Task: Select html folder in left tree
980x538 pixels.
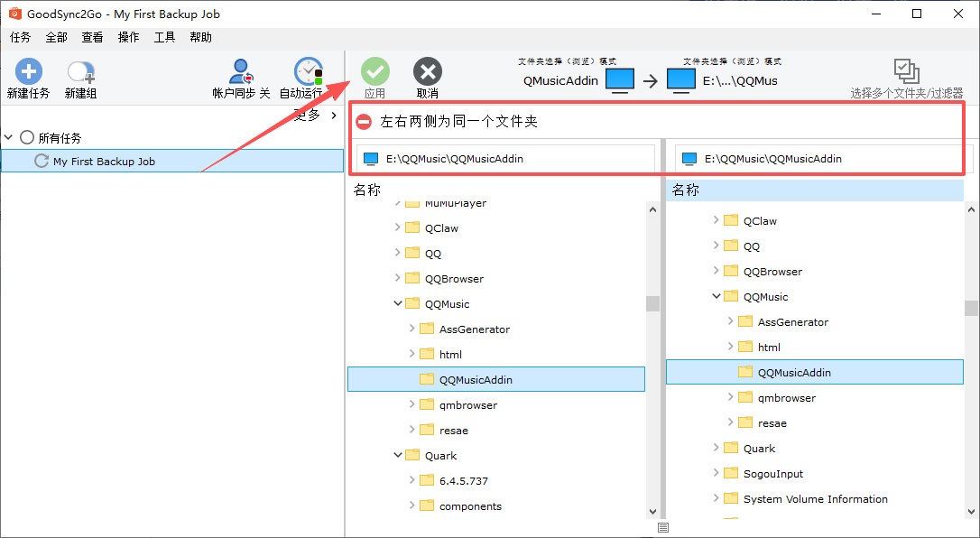Action: click(x=450, y=354)
